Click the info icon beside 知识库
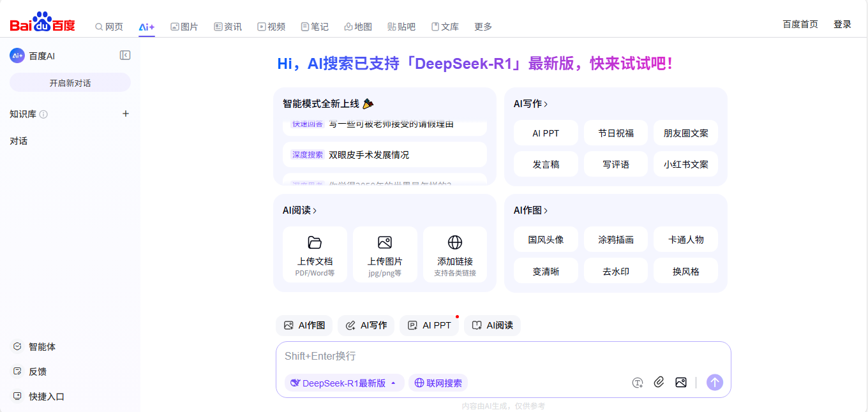 (43, 114)
